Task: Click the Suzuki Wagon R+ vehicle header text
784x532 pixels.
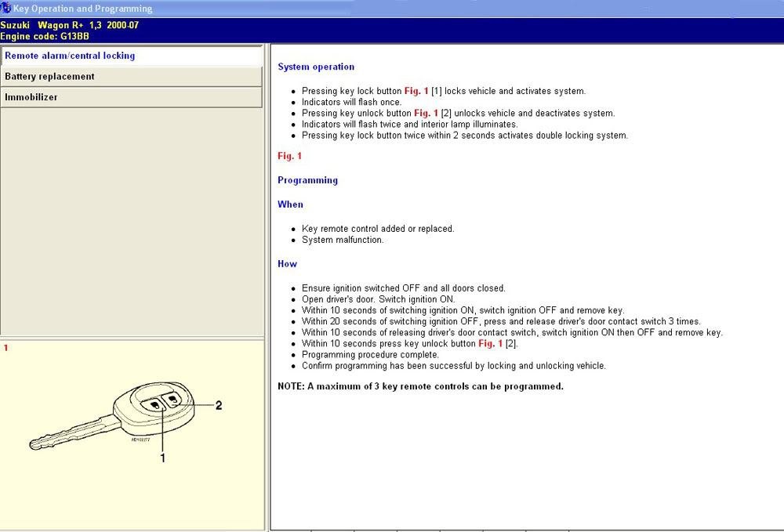Action: click(x=70, y=25)
